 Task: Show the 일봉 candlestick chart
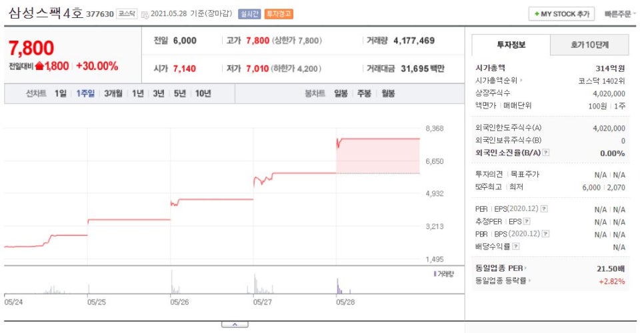[x=341, y=93]
